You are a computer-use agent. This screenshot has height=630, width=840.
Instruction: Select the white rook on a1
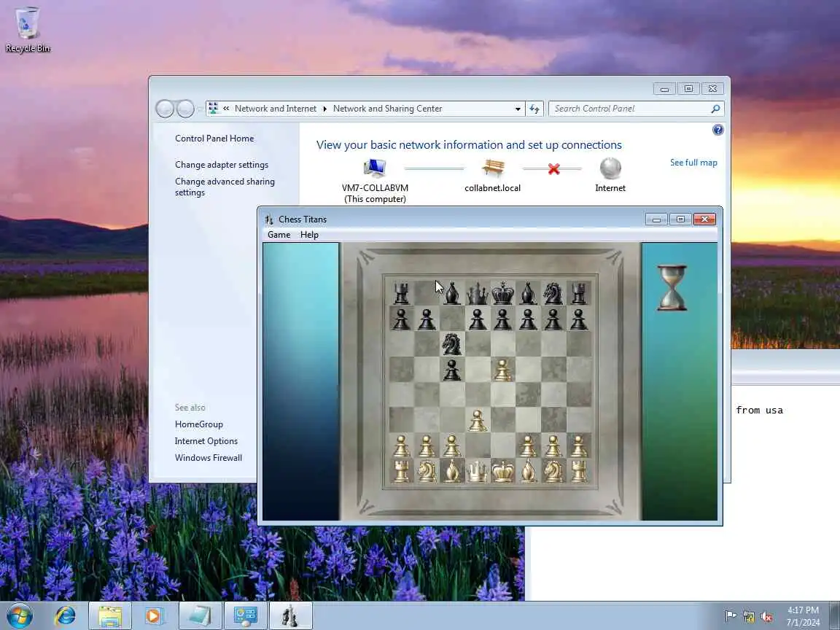401,472
